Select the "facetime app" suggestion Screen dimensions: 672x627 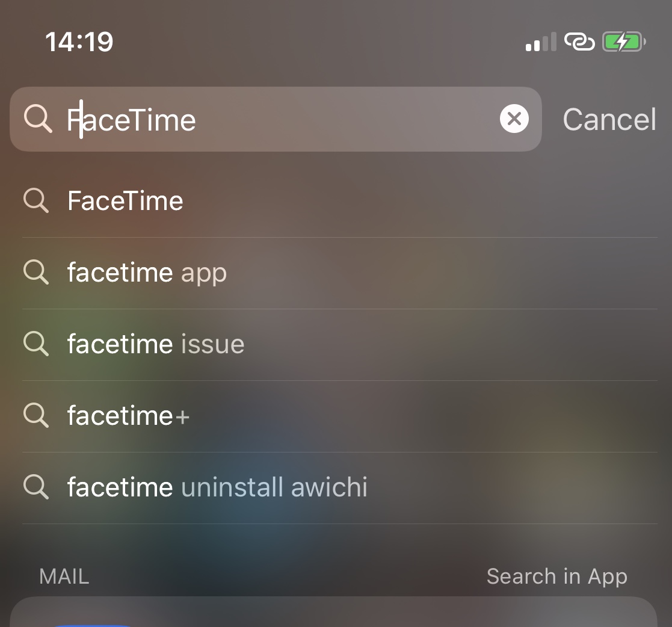[x=147, y=273]
